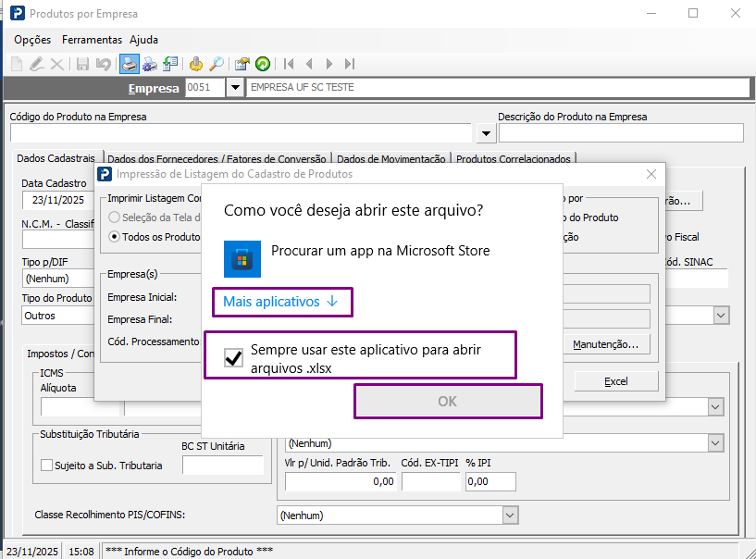Viewport: 756px width, 559px height.
Task: Open Tipo p/DIF (Nenhum) combo box
Action: [x=58, y=279]
